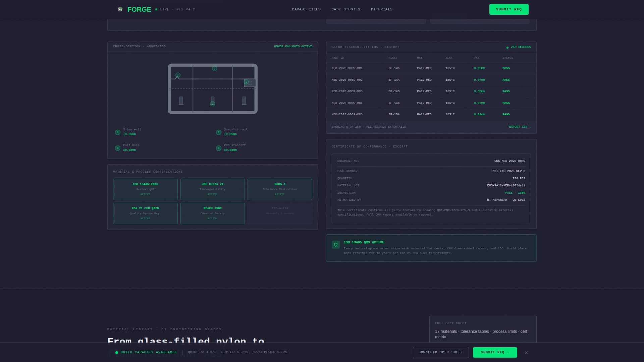Click the SUBMIT RFQ button in the header

[509, 9]
